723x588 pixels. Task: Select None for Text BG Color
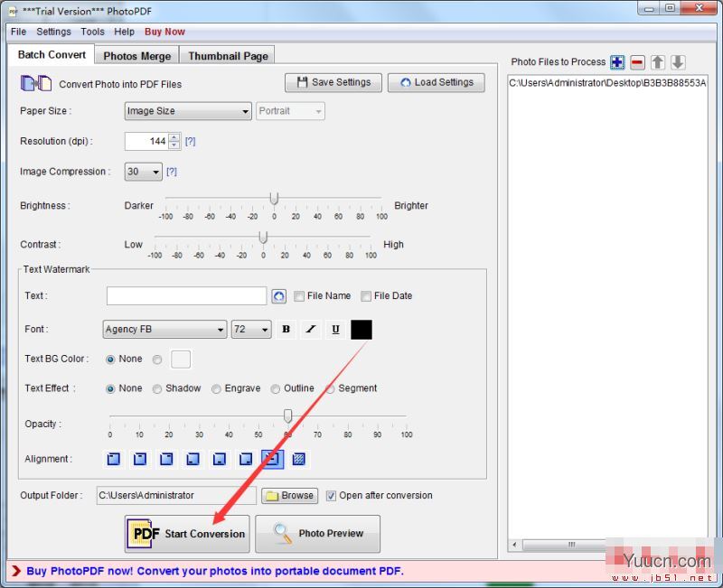point(110,359)
